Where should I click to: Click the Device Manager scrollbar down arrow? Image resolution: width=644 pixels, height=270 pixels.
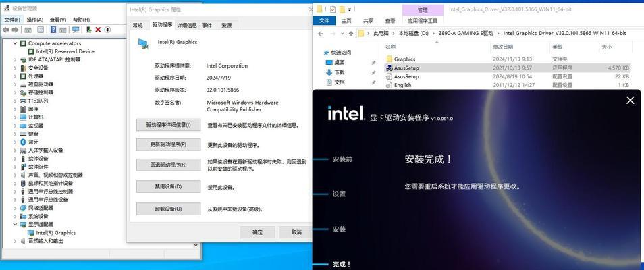click(x=196, y=245)
